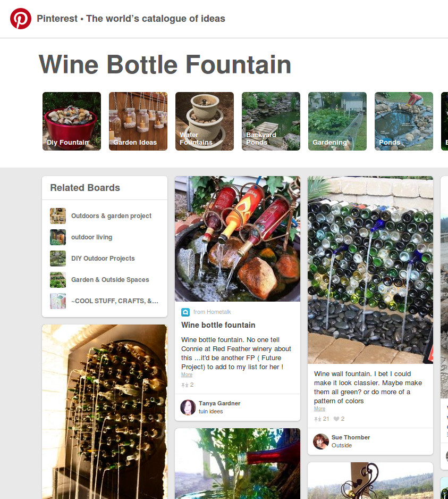
Task: Open the 'outdoor living' related board
Action: (91, 237)
